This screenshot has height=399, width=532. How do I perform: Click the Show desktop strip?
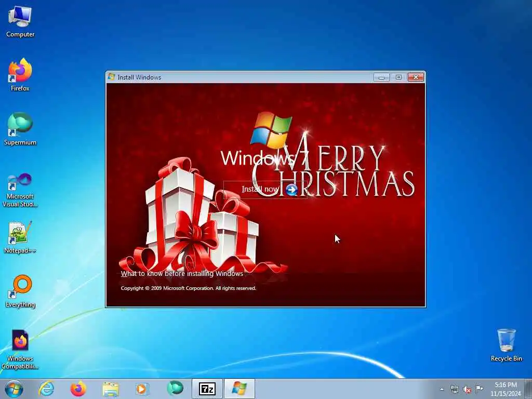(x=528, y=389)
